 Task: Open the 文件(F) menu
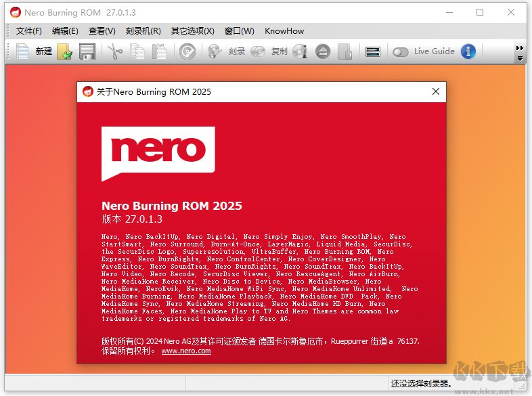tap(29, 31)
